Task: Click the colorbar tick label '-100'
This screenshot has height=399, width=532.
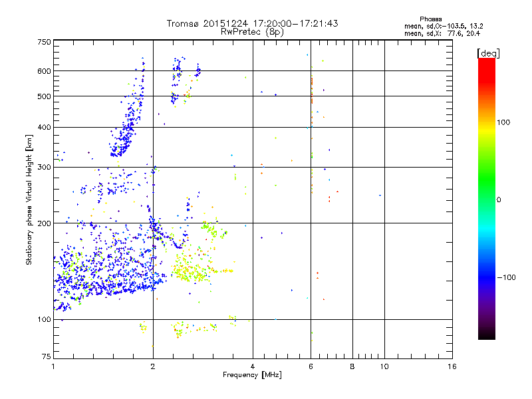Action: [x=506, y=277]
